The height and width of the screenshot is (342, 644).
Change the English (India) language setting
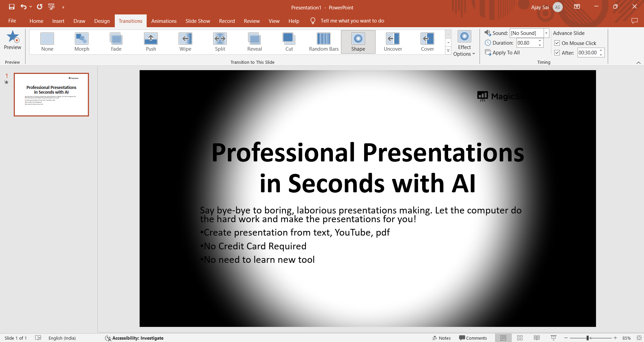click(62, 338)
